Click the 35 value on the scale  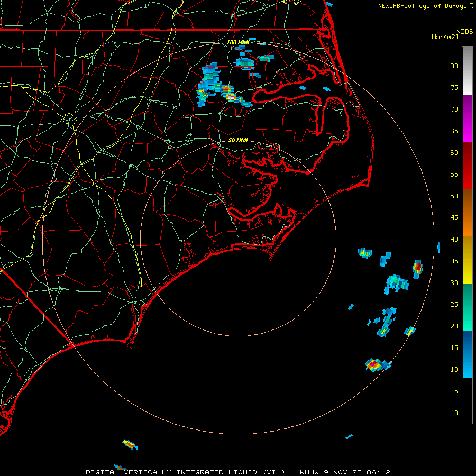click(x=454, y=261)
